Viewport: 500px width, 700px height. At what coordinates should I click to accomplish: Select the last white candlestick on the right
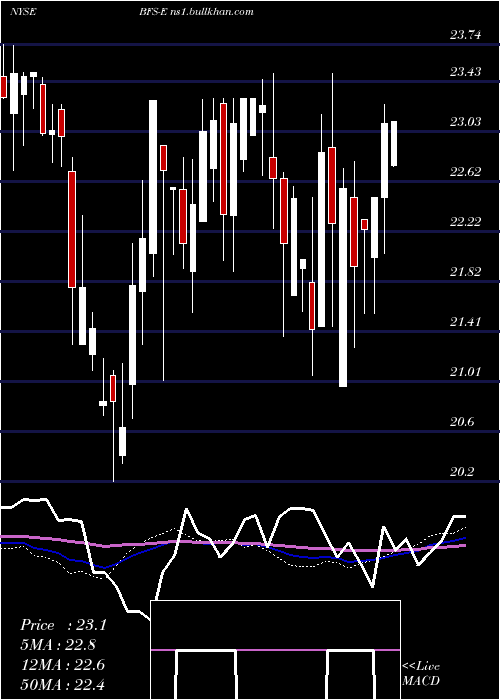point(394,143)
